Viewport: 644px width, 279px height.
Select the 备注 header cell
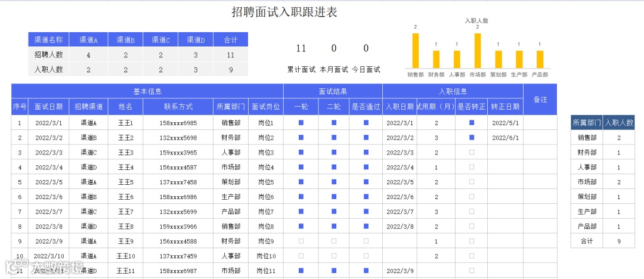540,99
